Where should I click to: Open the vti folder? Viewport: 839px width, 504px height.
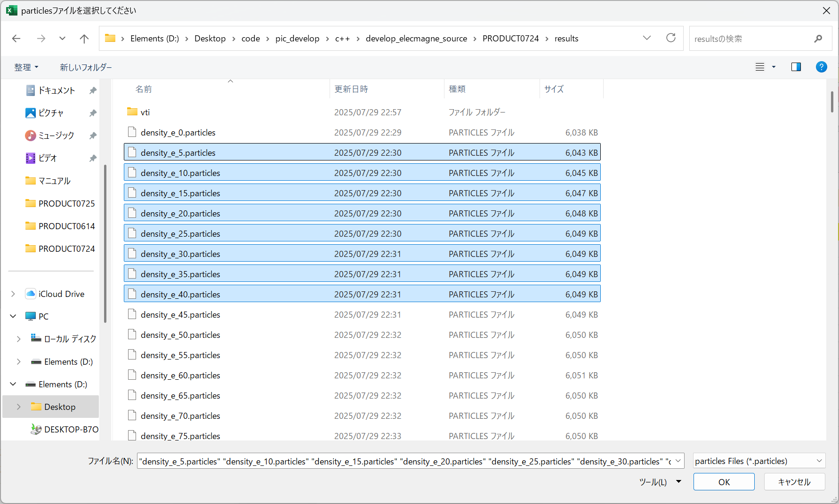coord(362,112)
